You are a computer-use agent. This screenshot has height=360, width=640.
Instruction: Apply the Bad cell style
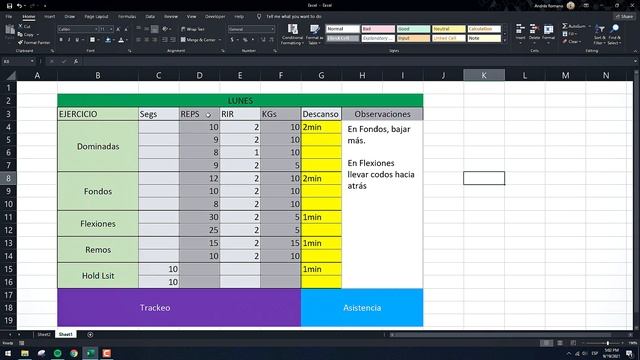[378, 29]
